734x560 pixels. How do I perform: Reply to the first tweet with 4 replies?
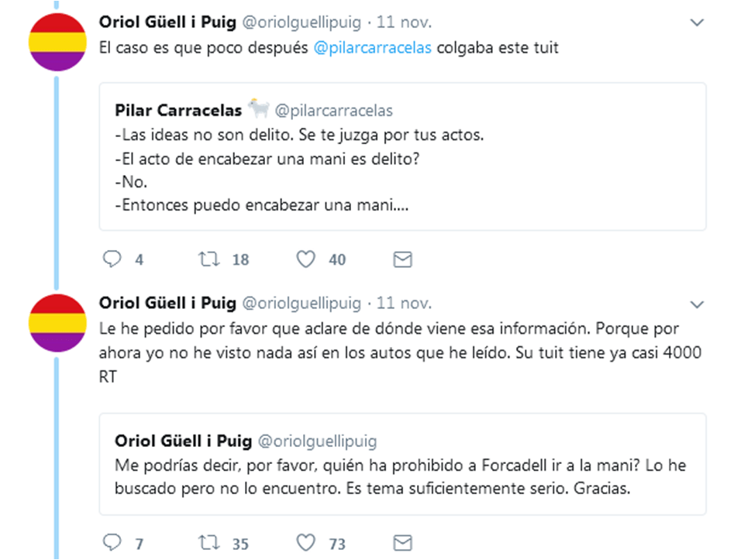[113, 259]
